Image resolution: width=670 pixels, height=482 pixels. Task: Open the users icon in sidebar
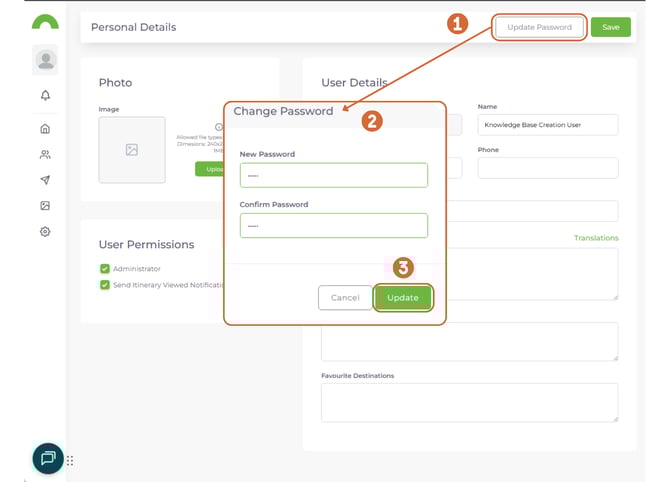45,155
